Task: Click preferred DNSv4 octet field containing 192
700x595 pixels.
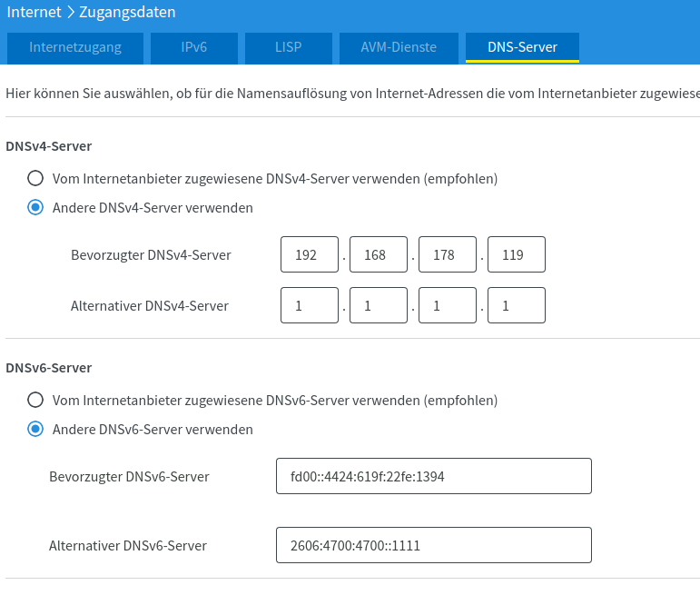Action: tap(310, 255)
